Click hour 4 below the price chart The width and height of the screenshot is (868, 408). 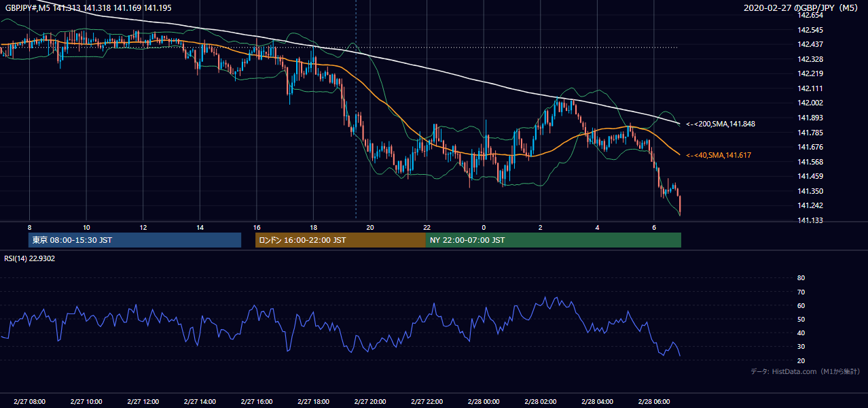(x=597, y=227)
